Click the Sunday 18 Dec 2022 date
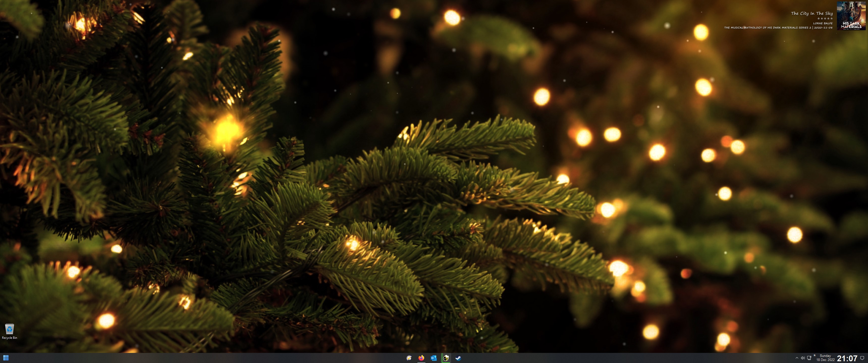The image size is (868, 363). tap(825, 358)
